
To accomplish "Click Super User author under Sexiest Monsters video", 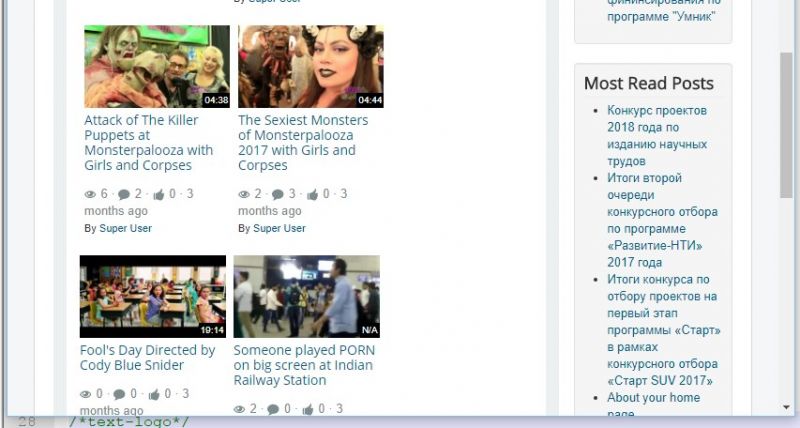I will tap(279, 228).
